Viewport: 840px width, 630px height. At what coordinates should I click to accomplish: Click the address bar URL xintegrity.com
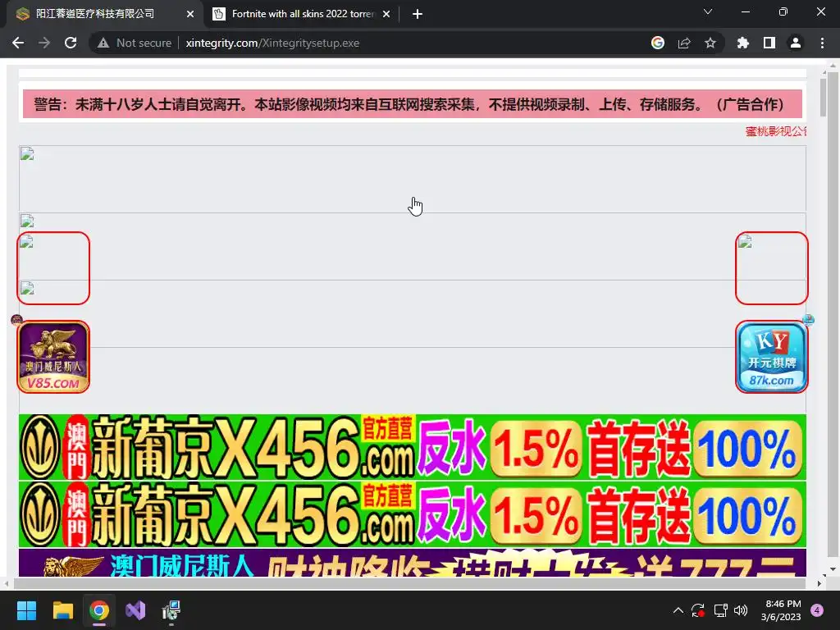272,43
